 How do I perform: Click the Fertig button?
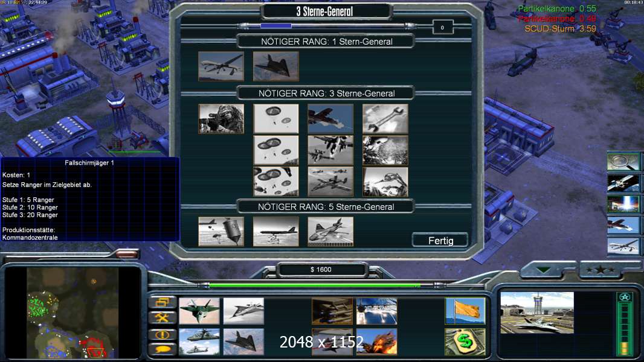[440, 241]
